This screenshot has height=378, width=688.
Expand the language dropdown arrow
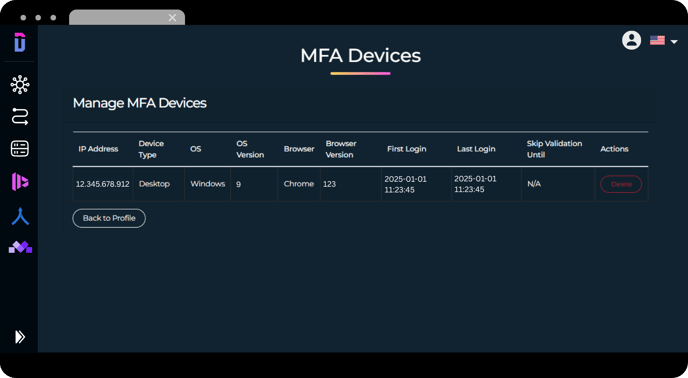(674, 42)
